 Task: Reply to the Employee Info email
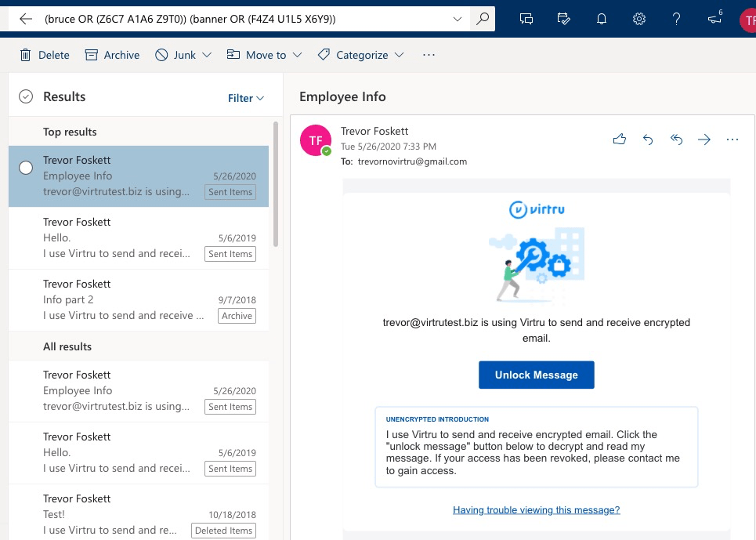coord(648,140)
